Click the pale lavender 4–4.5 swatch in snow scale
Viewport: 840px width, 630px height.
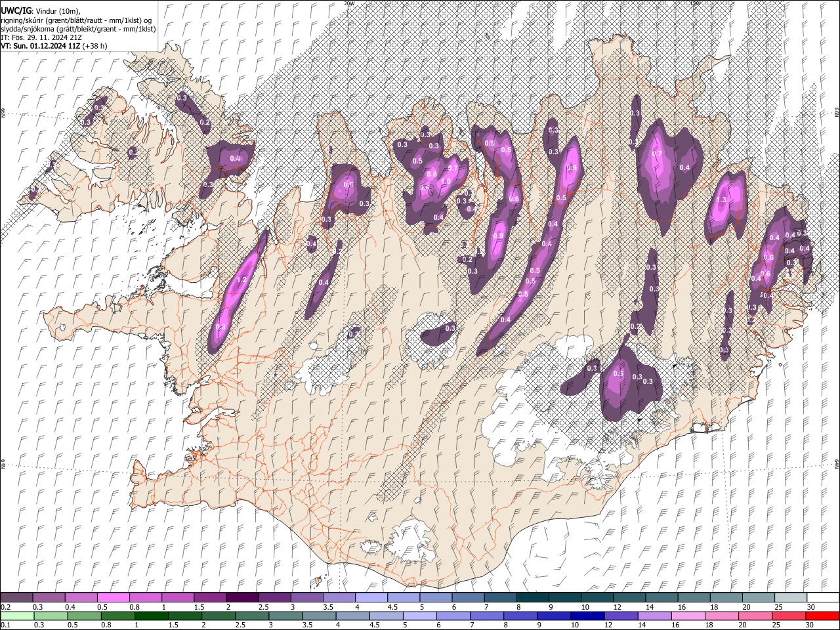pyautogui.click(x=371, y=597)
